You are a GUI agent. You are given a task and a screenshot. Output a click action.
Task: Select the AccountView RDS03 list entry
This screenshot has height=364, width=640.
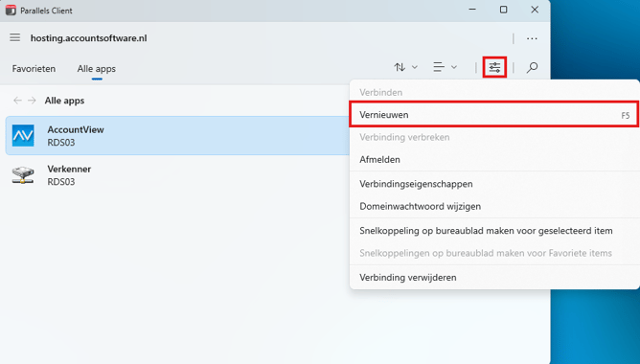(x=177, y=135)
